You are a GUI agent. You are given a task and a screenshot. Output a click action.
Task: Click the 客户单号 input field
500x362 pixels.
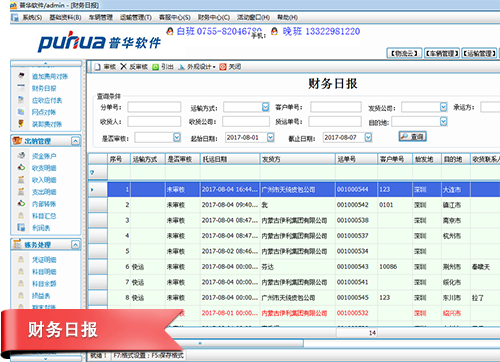[336, 107]
